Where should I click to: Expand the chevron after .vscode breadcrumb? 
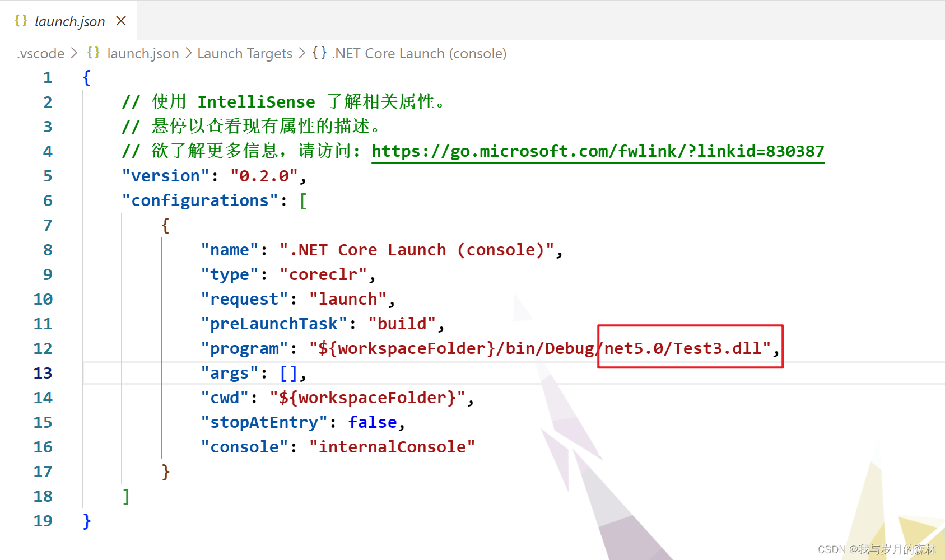click(73, 53)
